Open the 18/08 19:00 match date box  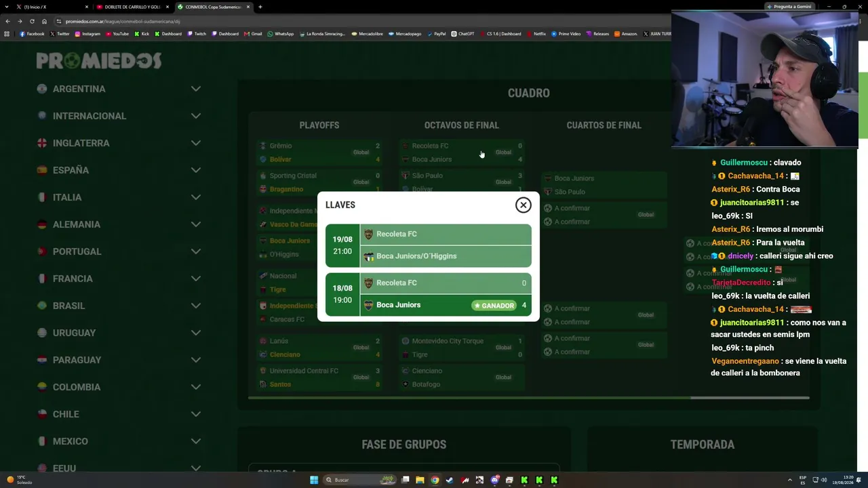tap(342, 294)
